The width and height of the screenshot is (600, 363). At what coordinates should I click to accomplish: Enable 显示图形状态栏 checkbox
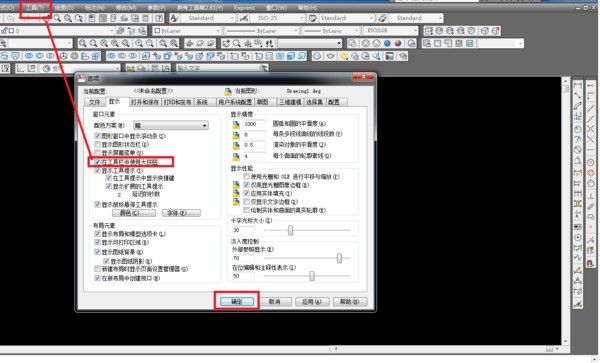click(97, 145)
